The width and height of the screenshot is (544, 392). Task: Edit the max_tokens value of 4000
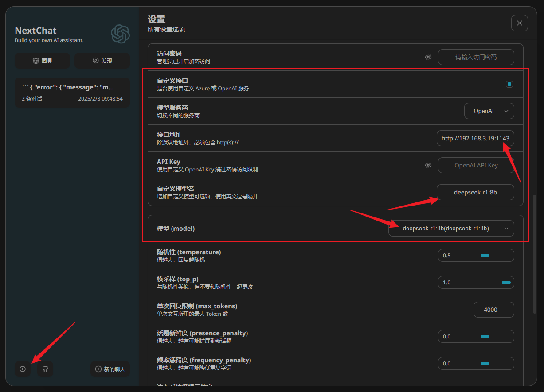[493, 309]
